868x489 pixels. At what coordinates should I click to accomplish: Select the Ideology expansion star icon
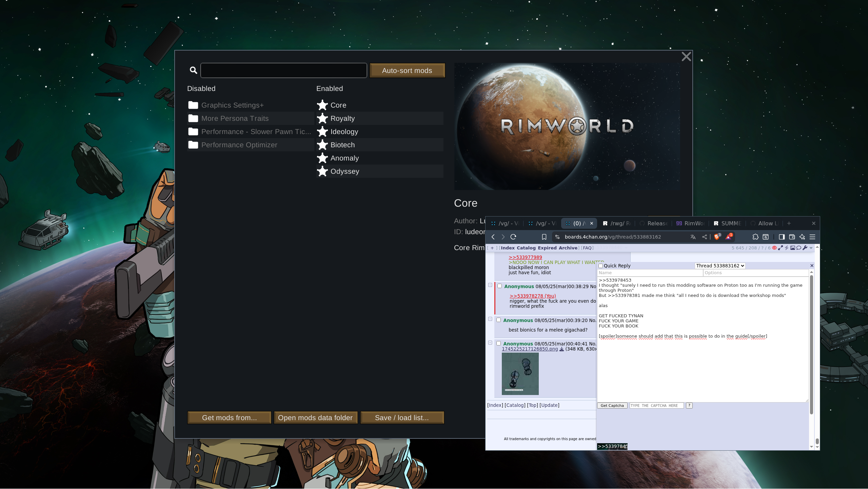coord(322,131)
